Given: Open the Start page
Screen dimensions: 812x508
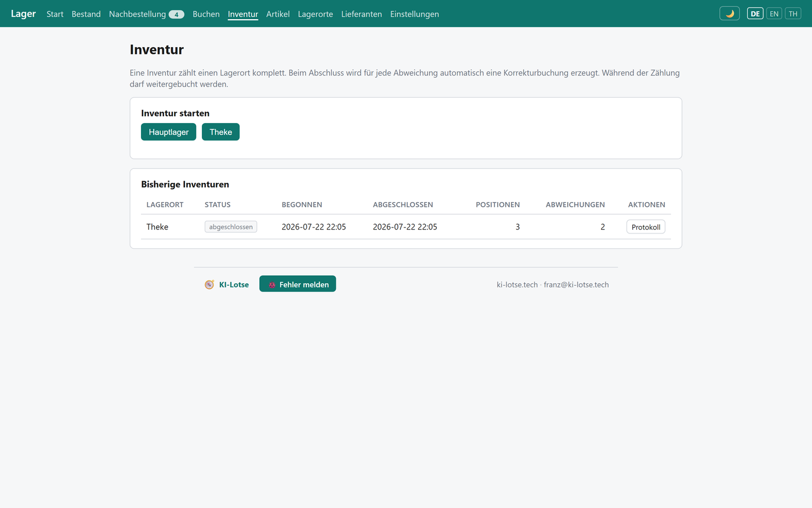Looking at the screenshot, I should click(55, 14).
